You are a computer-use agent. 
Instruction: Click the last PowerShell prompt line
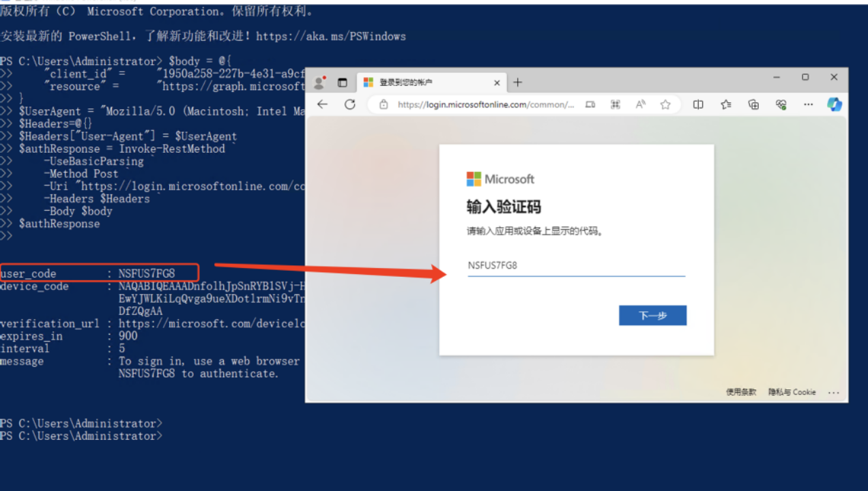(x=81, y=436)
